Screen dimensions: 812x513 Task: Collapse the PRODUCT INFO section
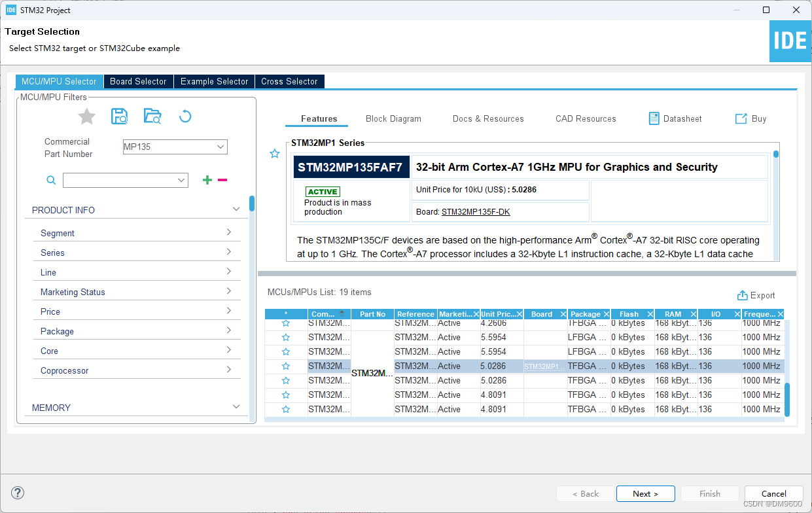coord(236,209)
